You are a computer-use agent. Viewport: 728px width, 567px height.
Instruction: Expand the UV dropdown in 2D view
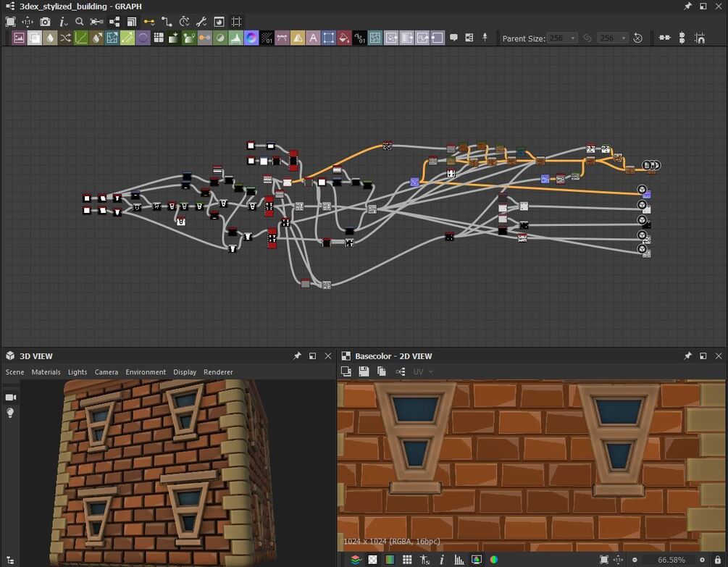tap(423, 371)
